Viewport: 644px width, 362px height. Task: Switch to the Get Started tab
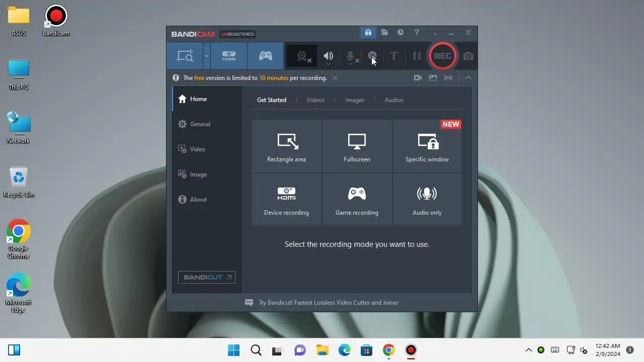(272, 100)
